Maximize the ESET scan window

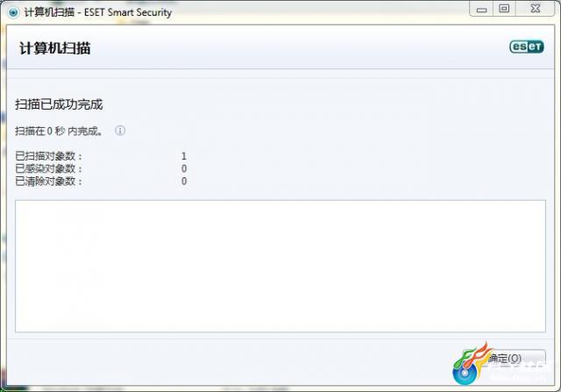point(505,9)
